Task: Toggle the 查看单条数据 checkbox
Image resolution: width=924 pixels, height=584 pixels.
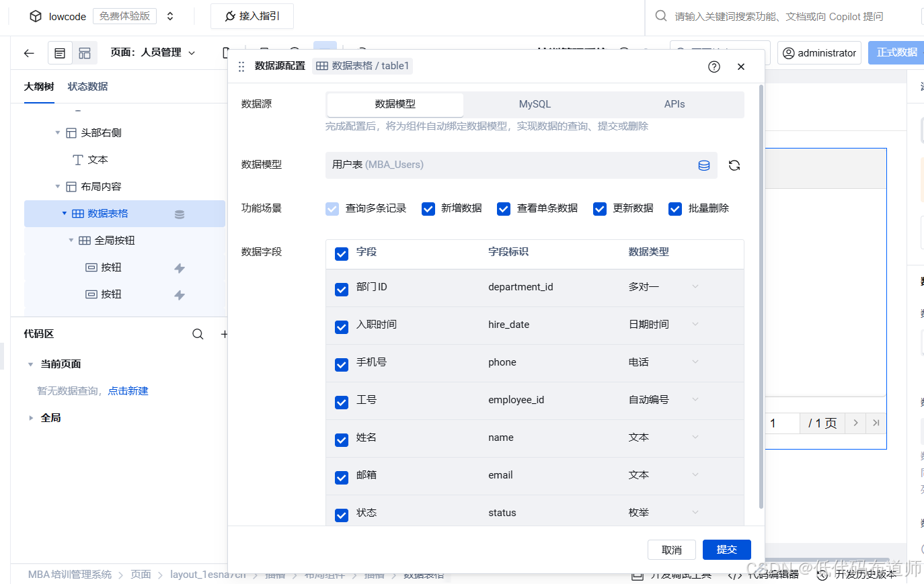Action: tap(504, 209)
